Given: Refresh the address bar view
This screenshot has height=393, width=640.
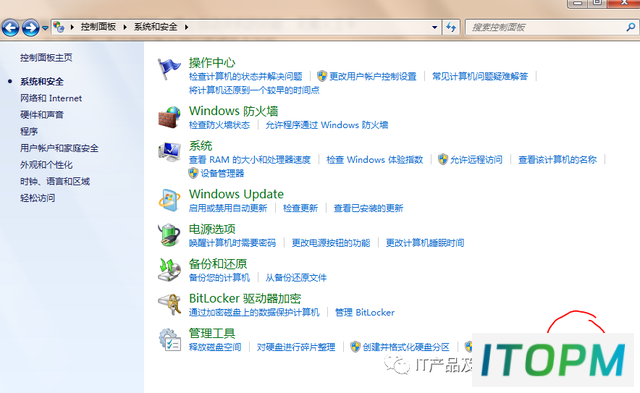Looking at the screenshot, I should [x=451, y=27].
